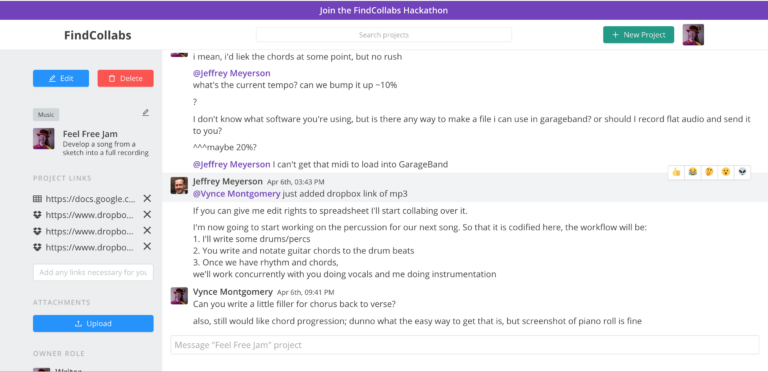Screen dimensions: 768x372
Task: Click '^^^maybe 20%?' message
Action: tap(224, 146)
